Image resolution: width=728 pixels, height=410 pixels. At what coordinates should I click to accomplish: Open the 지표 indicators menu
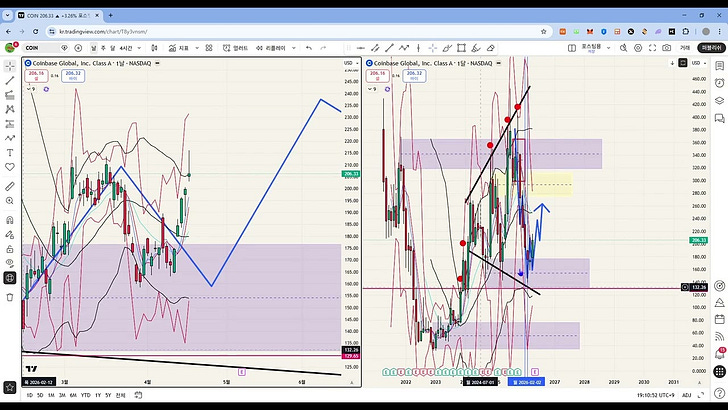click(x=179, y=48)
